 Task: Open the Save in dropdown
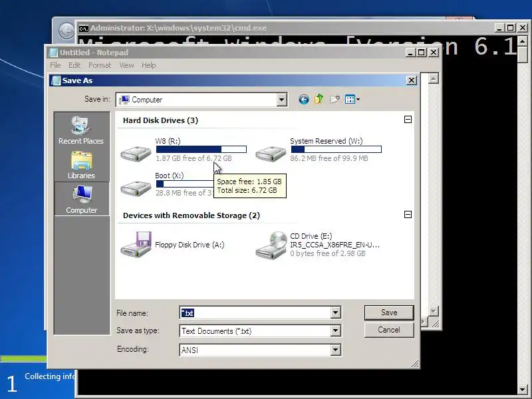[x=281, y=100]
